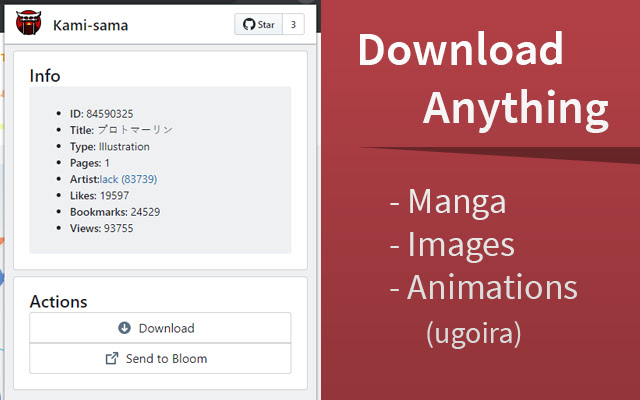
Task: Click the Likes: 19597 entry
Action: tap(100, 196)
